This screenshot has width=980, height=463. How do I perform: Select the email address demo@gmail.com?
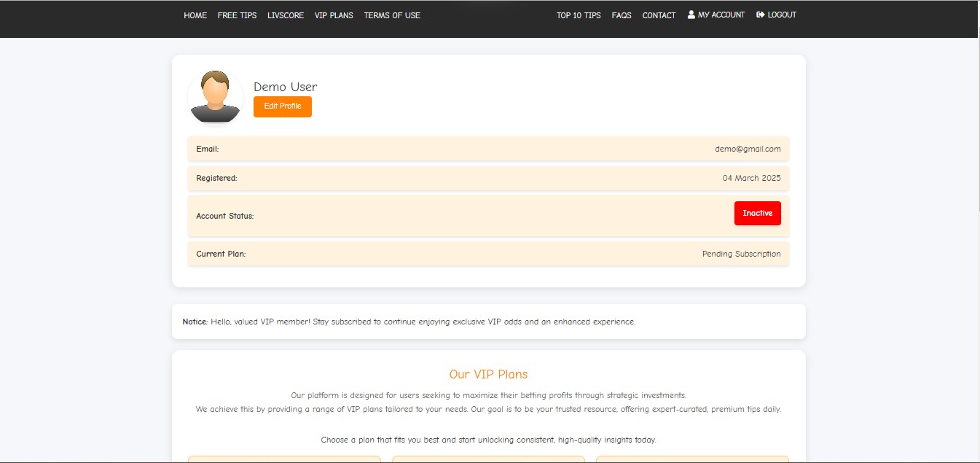(x=746, y=149)
